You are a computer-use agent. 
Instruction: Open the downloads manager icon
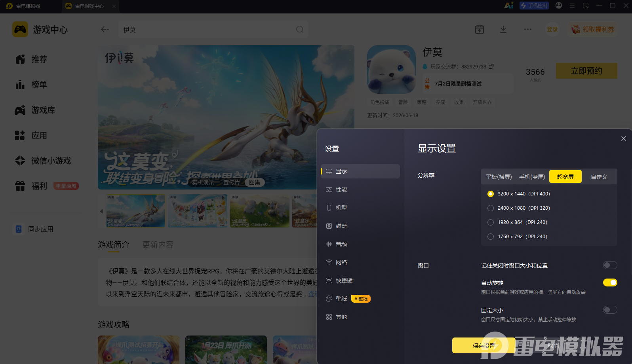coord(503,29)
